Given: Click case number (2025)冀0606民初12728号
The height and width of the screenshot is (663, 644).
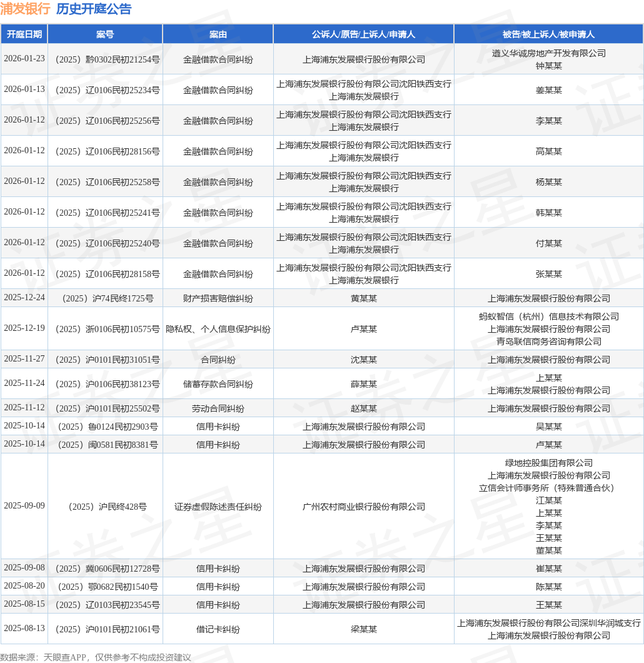Looking at the screenshot, I should coord(108,569).
